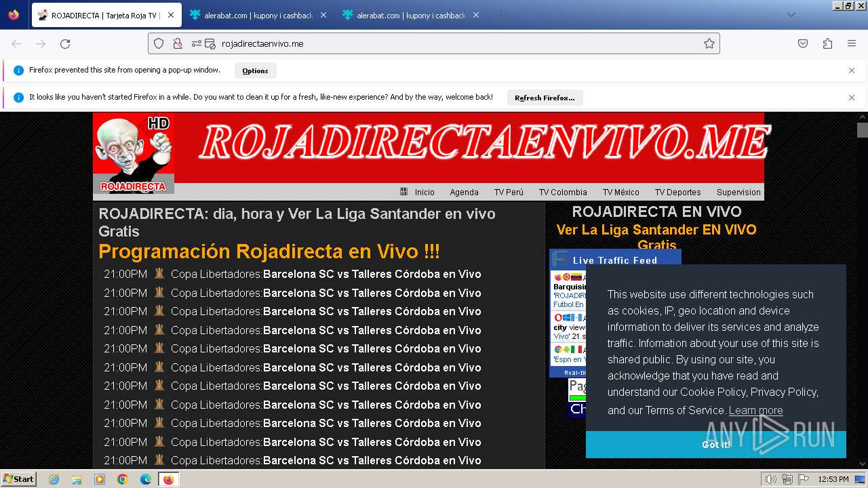The height and width of the screenshot is (488, 868).
Task: Reload the current page
Action: (65, 43)
